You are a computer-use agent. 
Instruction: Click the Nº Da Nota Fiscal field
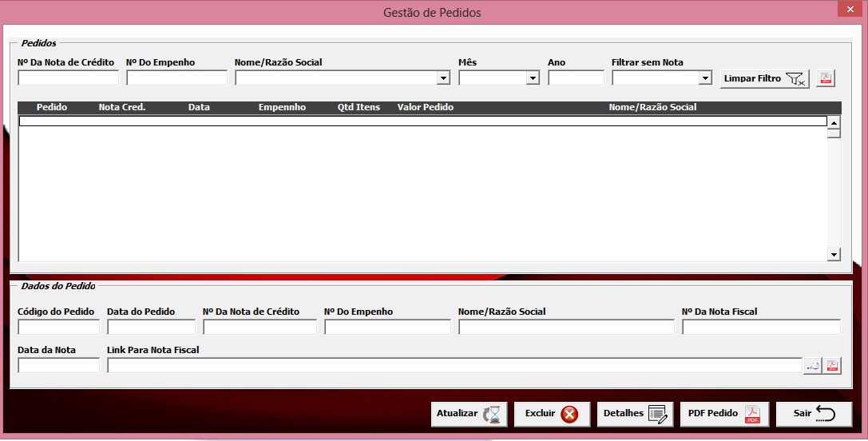(x=761, y=327)
